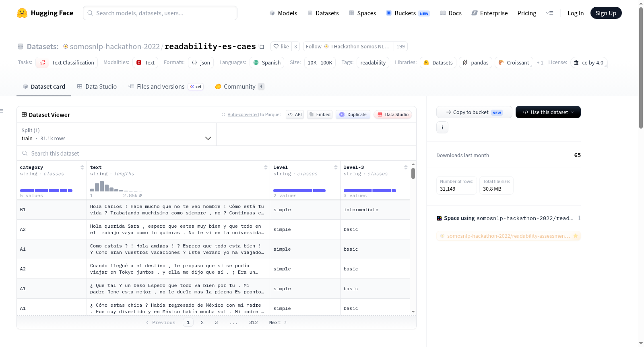
Task: Click the Log In link
Action: click(576, 13)
